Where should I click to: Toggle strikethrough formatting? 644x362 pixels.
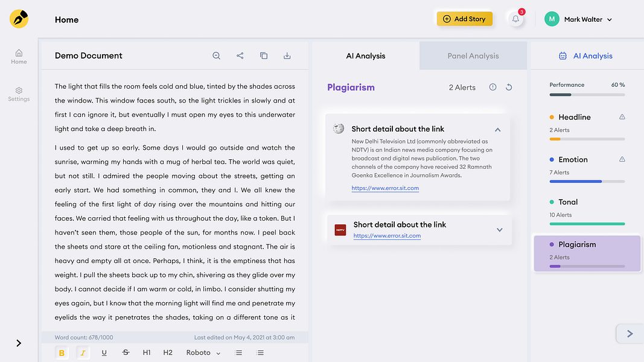pyautogui.click(x=126, y=352)
